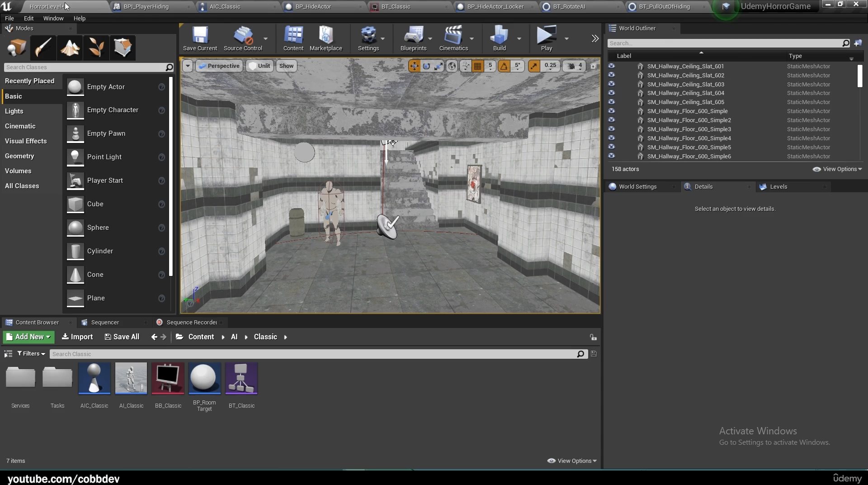Adjust the camera speed setting in viewport
The image size is (868, 485).
coord(574,66)
